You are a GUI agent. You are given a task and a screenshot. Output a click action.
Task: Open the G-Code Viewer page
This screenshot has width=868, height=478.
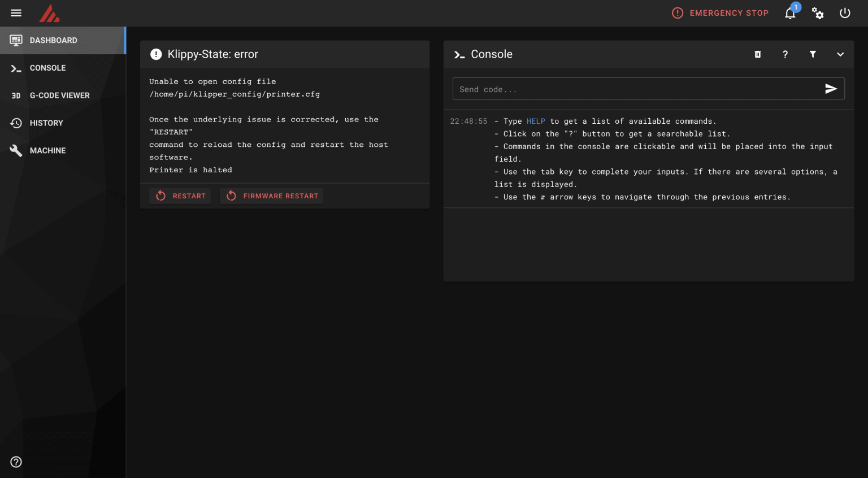click(62, 95)
